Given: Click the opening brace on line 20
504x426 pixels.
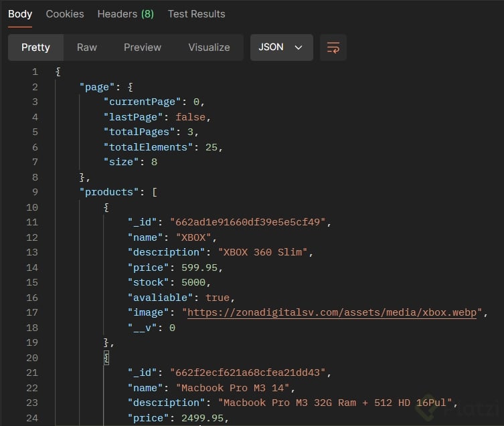Looking at the screenshot, I should [106, 358].
